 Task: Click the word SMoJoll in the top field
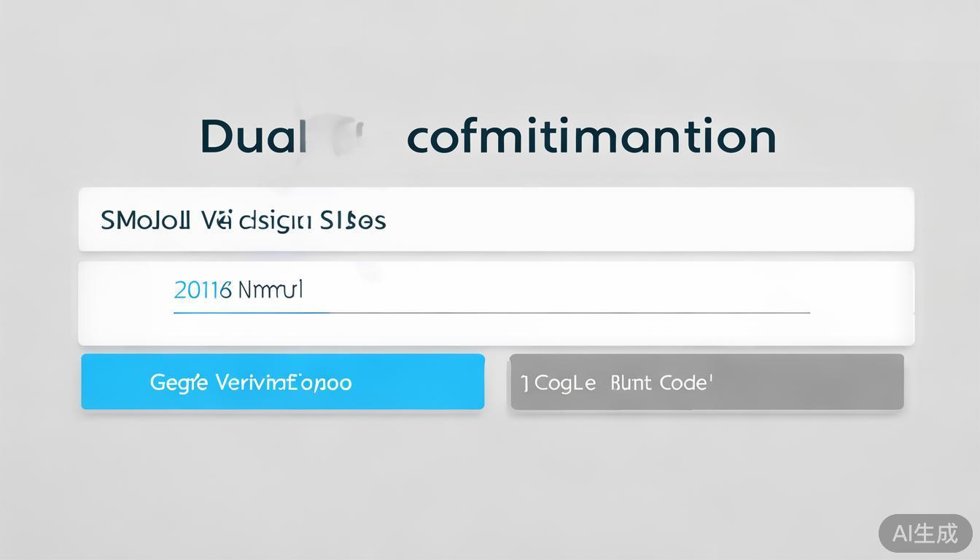pyautogui.click(x=145, y=219)
